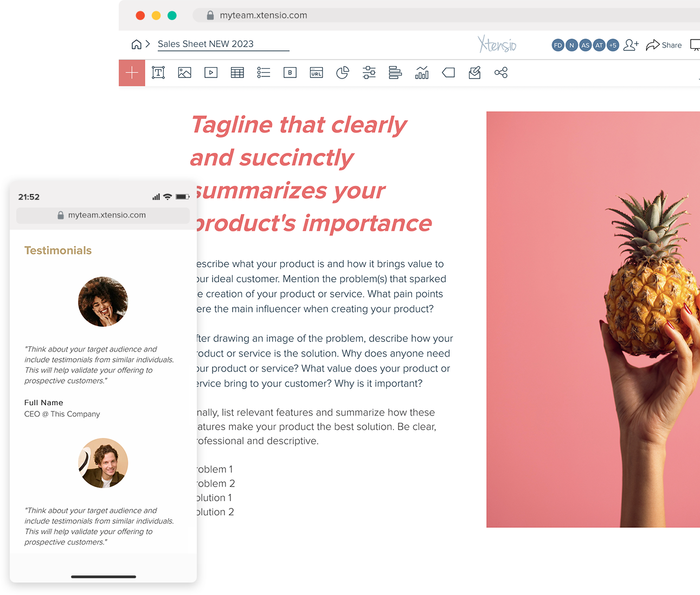The image size is (700, 595).
Task: Insert an Image element
Action: click(x=184, y=72)
